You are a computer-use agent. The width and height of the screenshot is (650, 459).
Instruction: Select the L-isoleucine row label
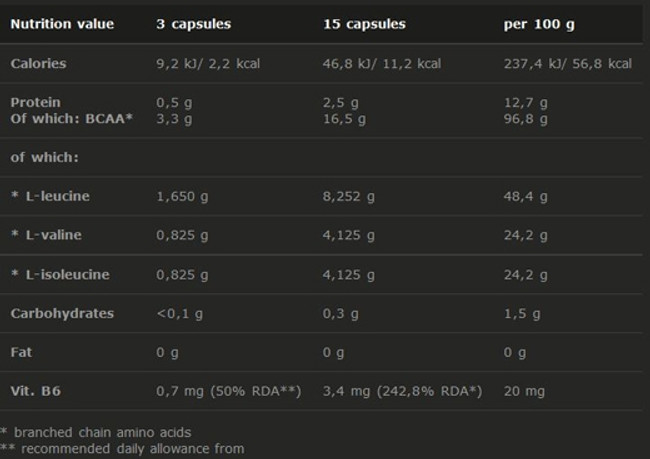60,274
